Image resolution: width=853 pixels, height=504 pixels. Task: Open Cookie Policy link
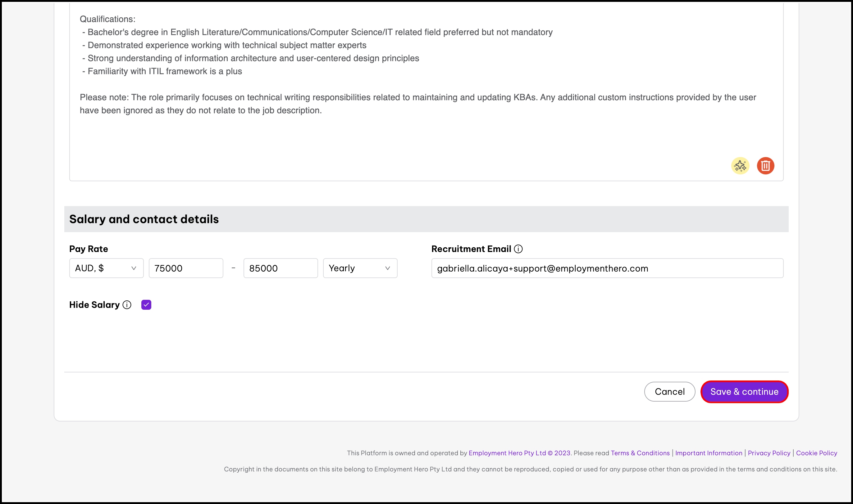pos(816,453)
